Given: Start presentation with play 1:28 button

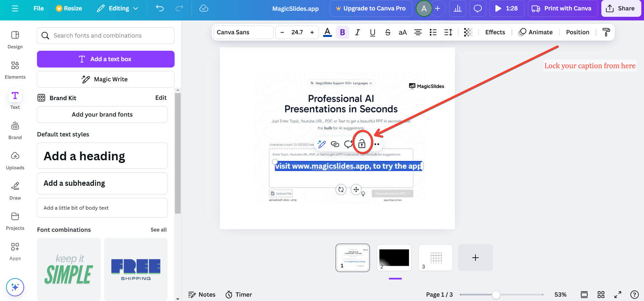Looking at the screenshot, I should click(507, 8).
